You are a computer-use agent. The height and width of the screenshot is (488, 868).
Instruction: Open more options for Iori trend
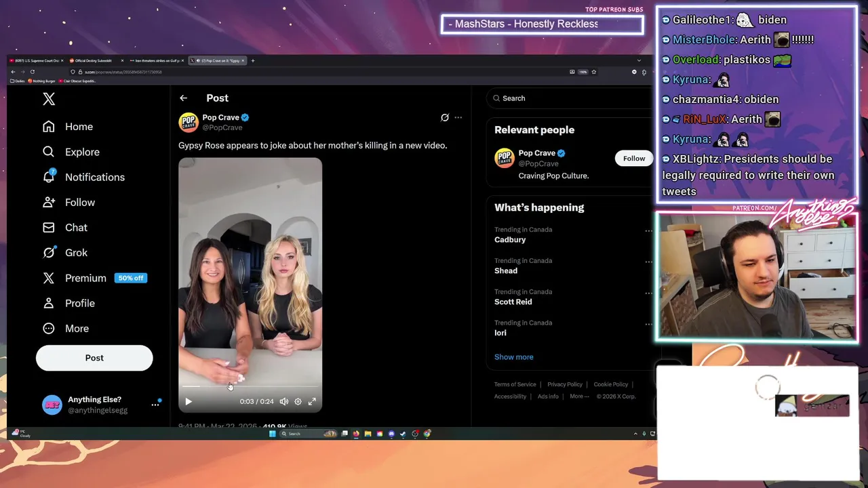648,324
